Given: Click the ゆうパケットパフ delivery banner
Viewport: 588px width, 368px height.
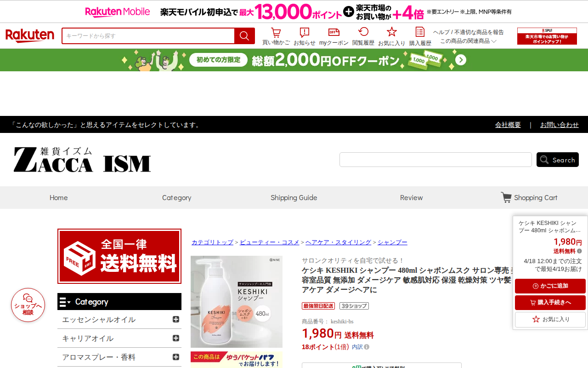Looking at the screenshot, I should 237,360.
